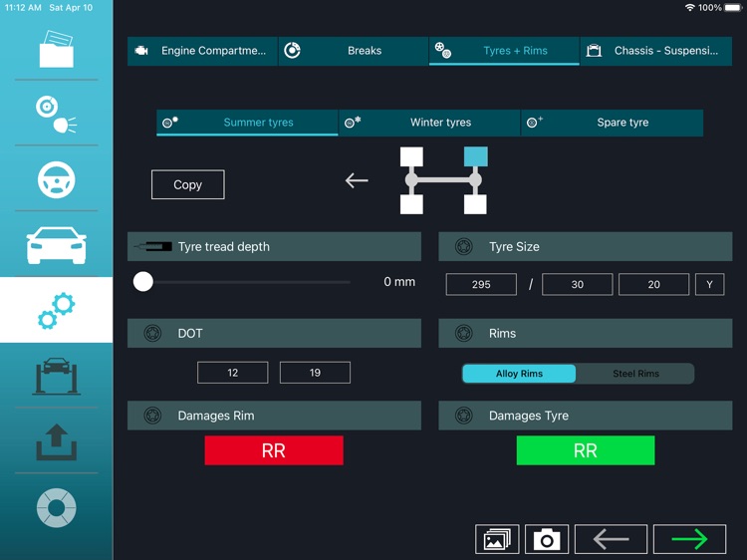Click the Tyre Size header icon

pyautogui.click(x=464, y=246)
